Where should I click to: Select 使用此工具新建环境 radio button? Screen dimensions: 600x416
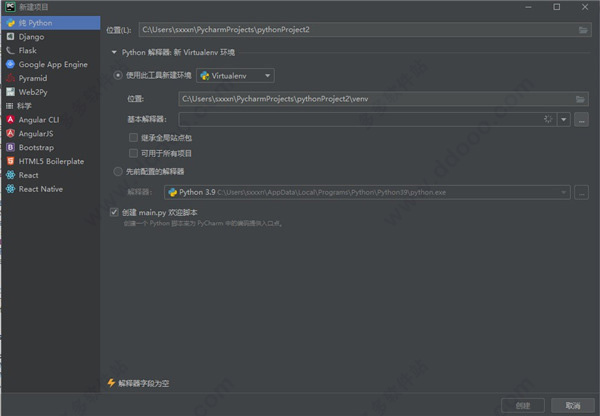(118, 75)
